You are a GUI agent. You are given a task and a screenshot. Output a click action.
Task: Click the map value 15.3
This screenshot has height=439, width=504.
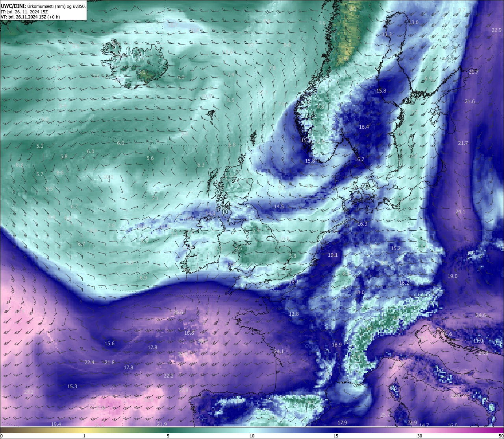coord(72,387)
